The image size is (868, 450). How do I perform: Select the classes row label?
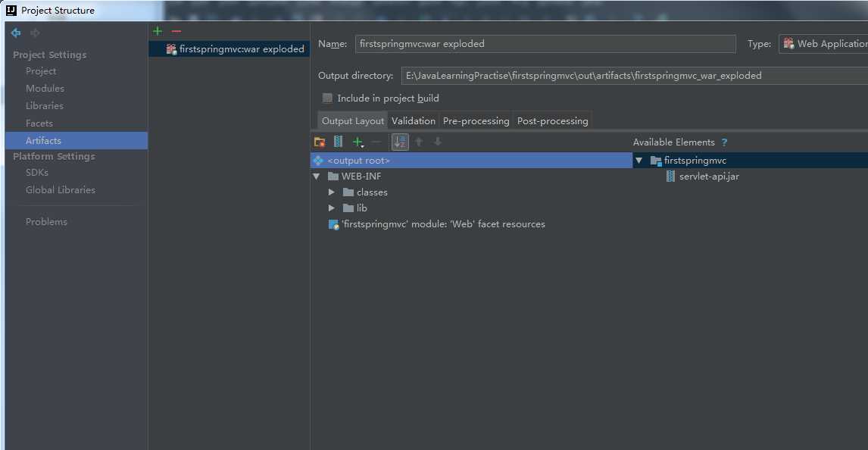[x=372, y=192]
